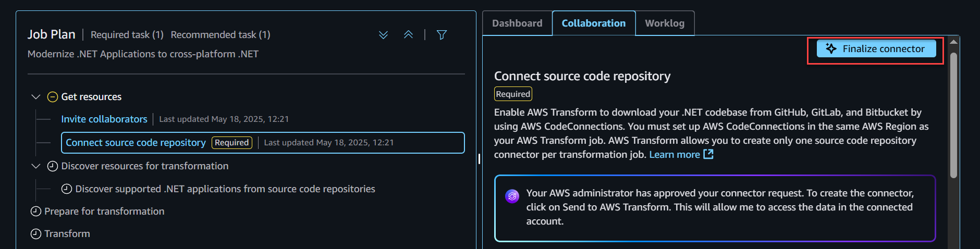This screenshot has width=980, height=249.
Task: Follow the Learn more link
Action: (x=675, y=155)
